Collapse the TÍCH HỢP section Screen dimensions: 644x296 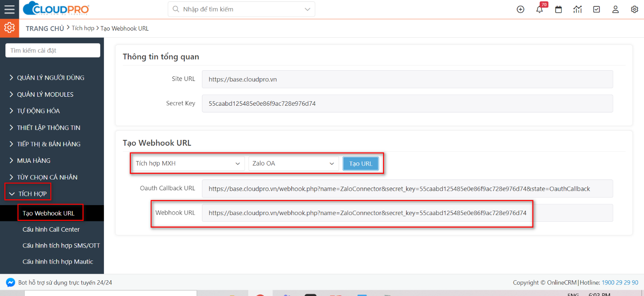pyautogui.click(x=27, y=193)
